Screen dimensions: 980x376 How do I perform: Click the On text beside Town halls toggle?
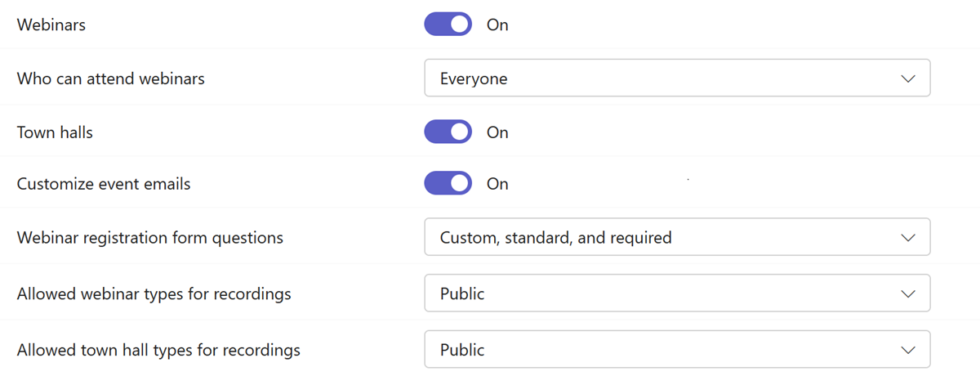point(497,132)
